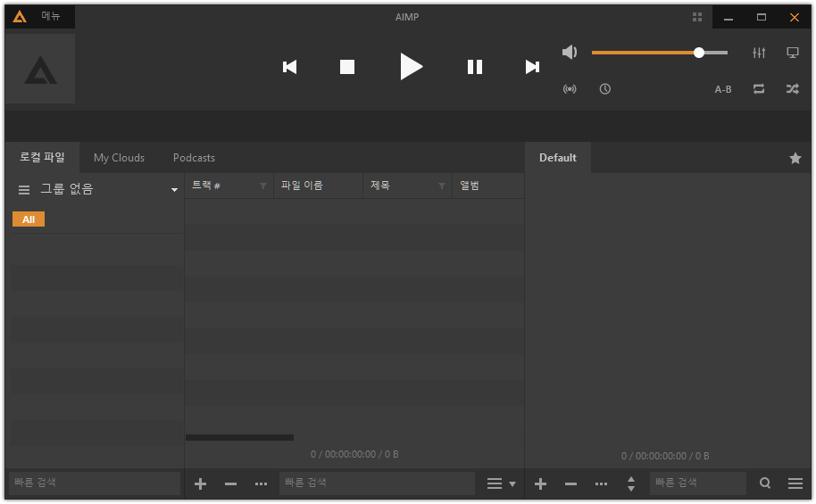The width and height of the screenshot is (816, 504).
Task: Expand the 그룹 없음 grouping dropdown
Action: (174, 190)
